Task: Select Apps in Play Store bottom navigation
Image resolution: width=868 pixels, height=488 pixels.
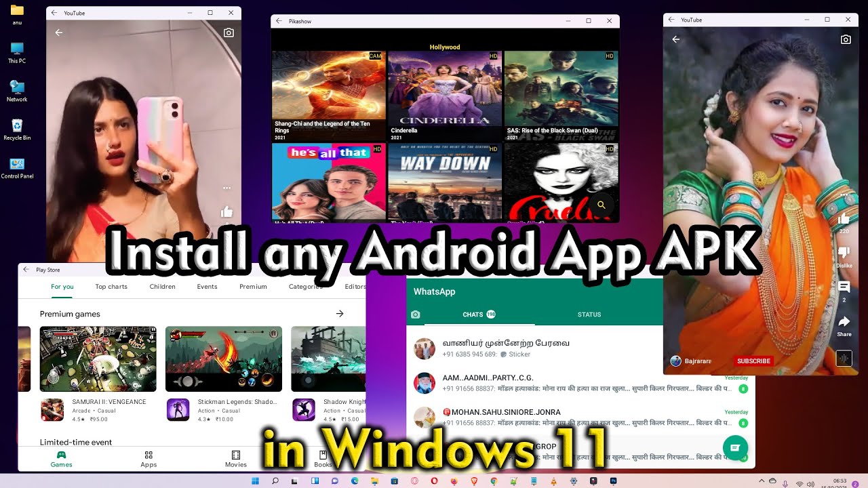Action: (149, 459)
